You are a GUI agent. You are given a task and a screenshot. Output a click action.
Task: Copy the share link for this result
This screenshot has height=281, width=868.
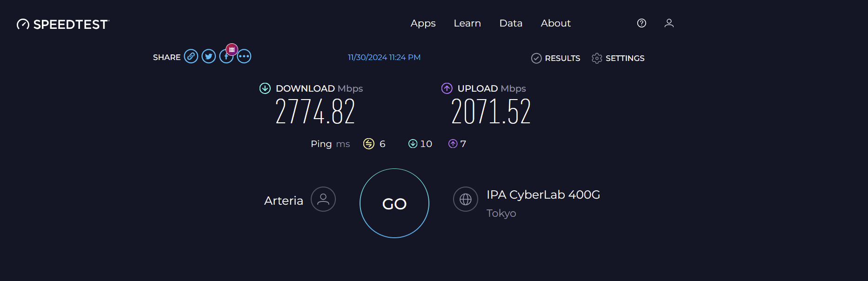[191, 56]
